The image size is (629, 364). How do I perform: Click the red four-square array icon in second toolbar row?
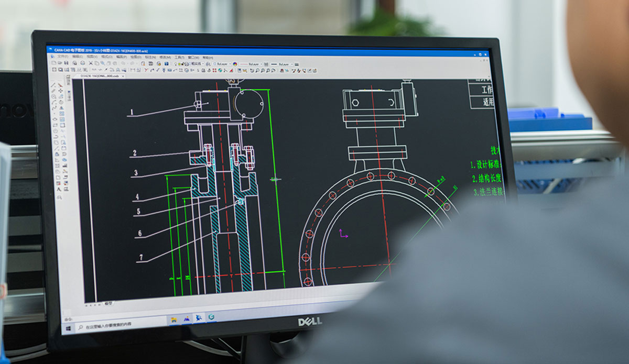pos(214,70)
